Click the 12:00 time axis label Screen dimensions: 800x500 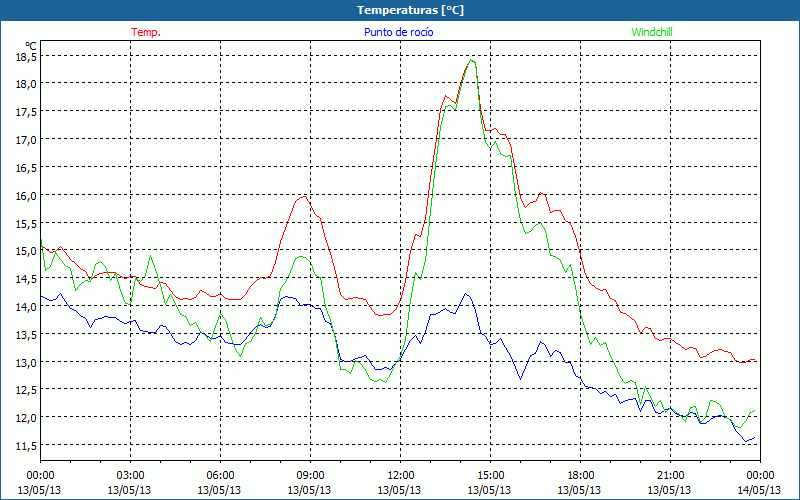coord(401,476)
